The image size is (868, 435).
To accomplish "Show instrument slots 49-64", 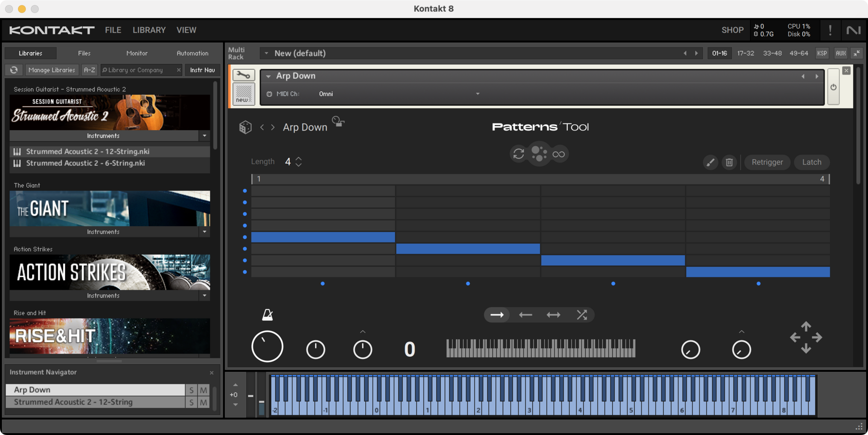I will (798, 53).
